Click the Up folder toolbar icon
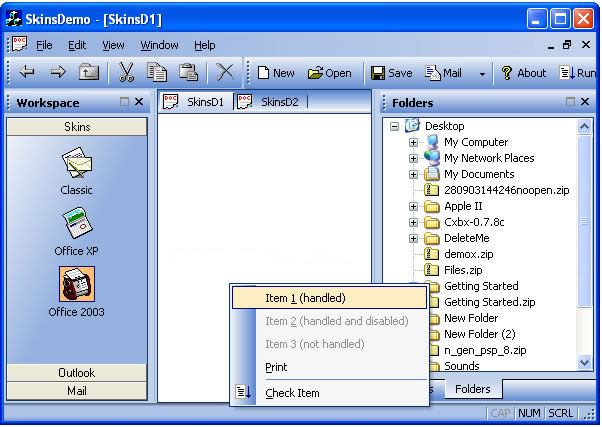This screenshot has height=427, width=602. coord(89,72)
